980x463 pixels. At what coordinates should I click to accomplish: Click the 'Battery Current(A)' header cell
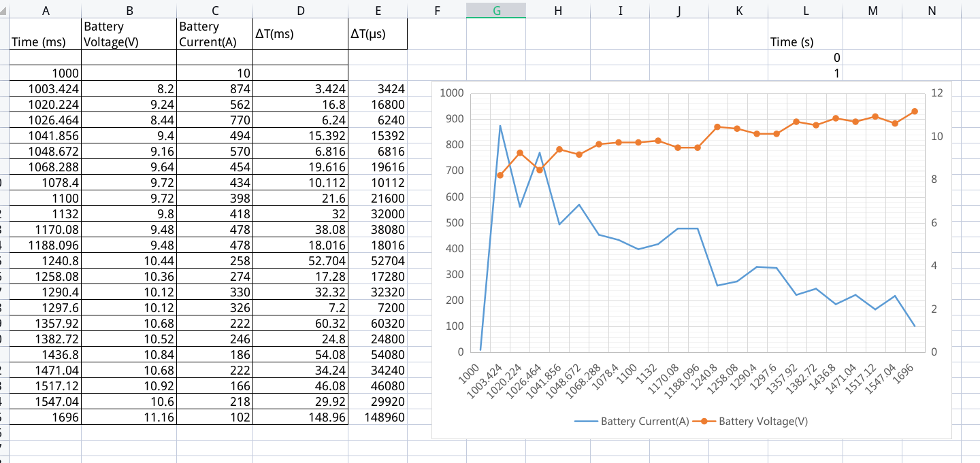click(x=215, y=34)
